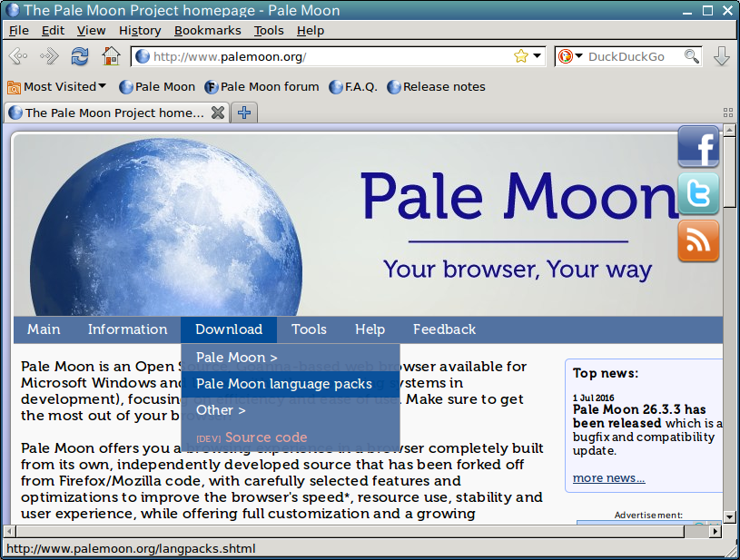Open the downloads arrow button
This screenshot has height=560, width=740.
pos(722,56)
